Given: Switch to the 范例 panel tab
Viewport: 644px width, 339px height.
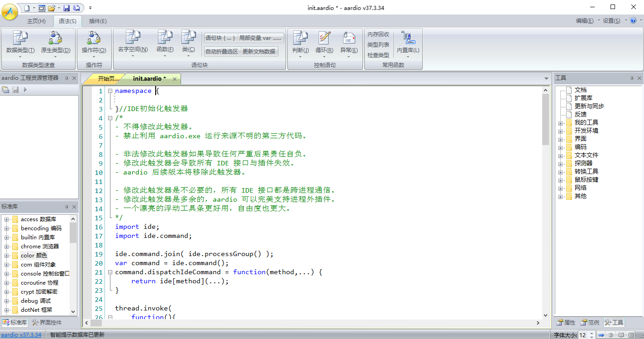Looking at the screenshot, I should (590, 323).
